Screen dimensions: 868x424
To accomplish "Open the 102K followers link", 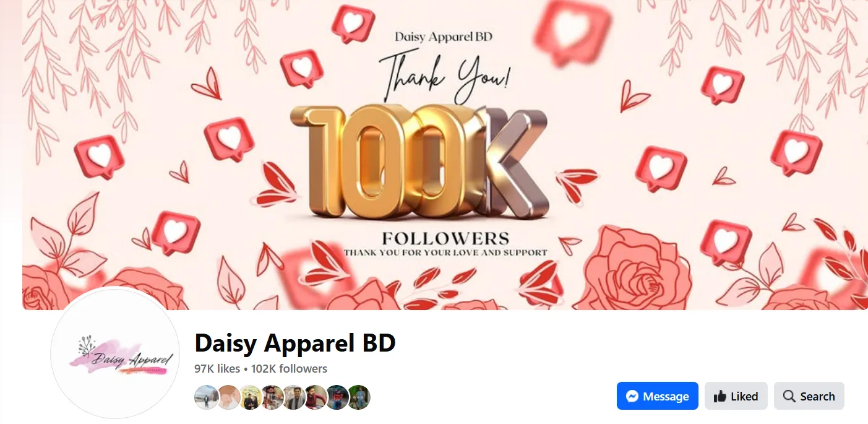I will click(x=289, y=369).
